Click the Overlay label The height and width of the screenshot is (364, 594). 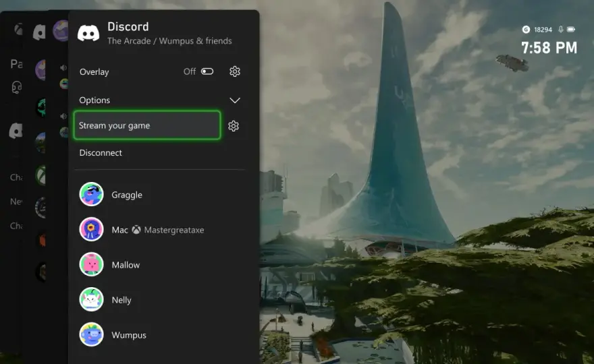click(94, 72)
